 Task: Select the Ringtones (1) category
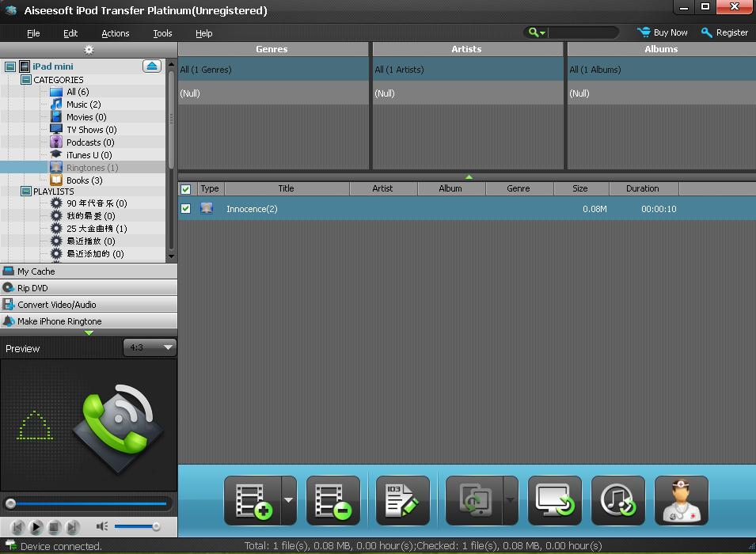click(x=92, y=167)
